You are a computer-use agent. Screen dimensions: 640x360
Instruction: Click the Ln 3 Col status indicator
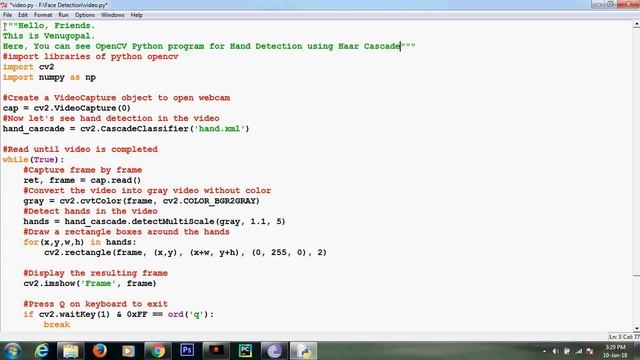click(x=624, y=337)
